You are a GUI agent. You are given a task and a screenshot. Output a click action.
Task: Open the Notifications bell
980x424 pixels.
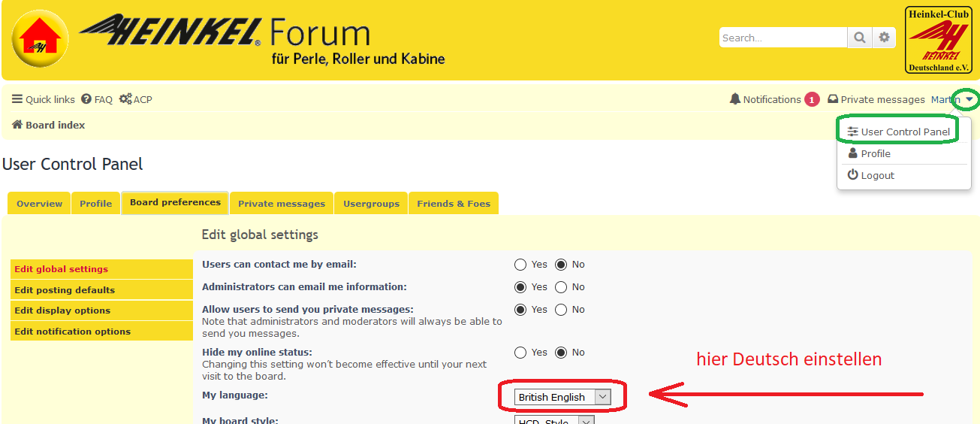pos(765,99)
